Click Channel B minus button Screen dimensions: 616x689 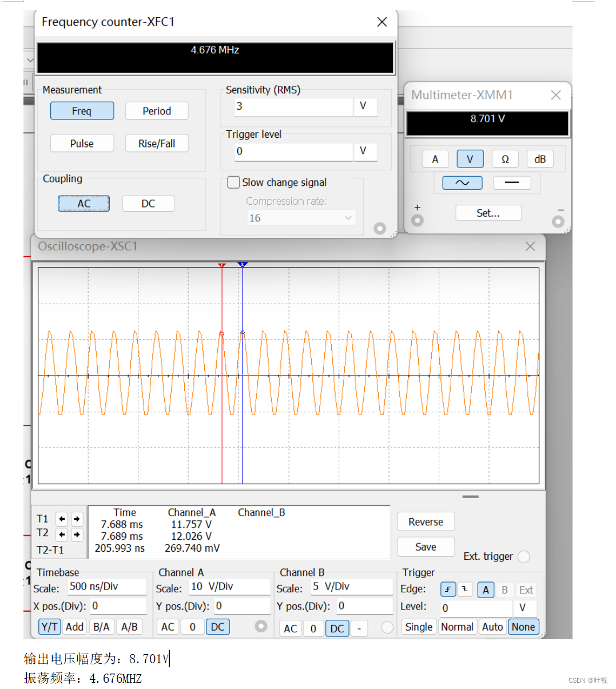(x=359, y=629)
